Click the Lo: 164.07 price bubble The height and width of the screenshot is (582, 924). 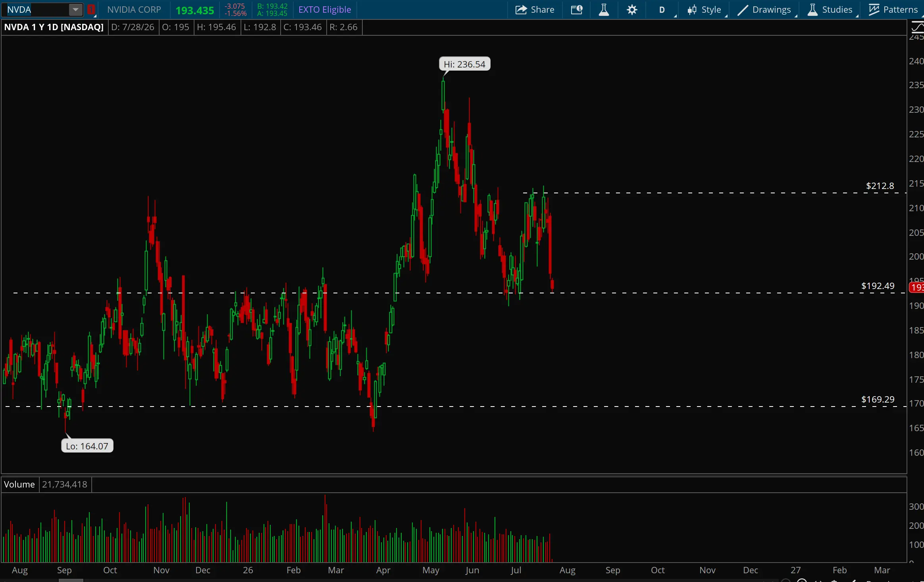[x=87, y=446]
